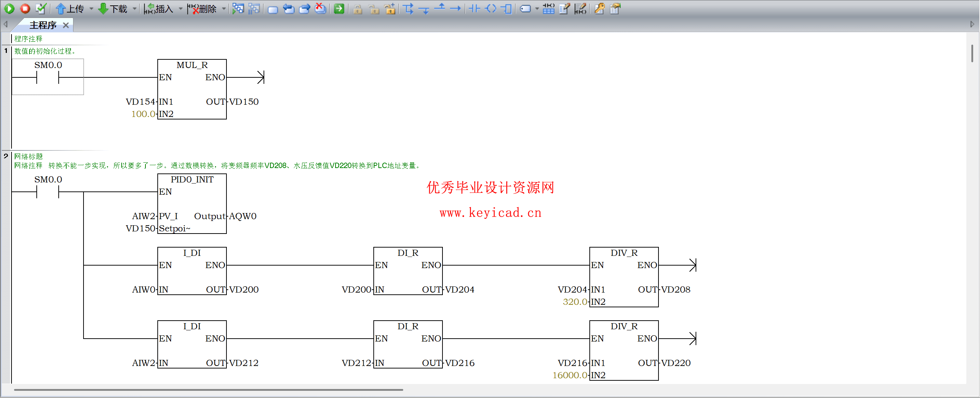Insert a contact from the toolbar
The height and width of the screenshot is (398, 980).
point(475,8)
